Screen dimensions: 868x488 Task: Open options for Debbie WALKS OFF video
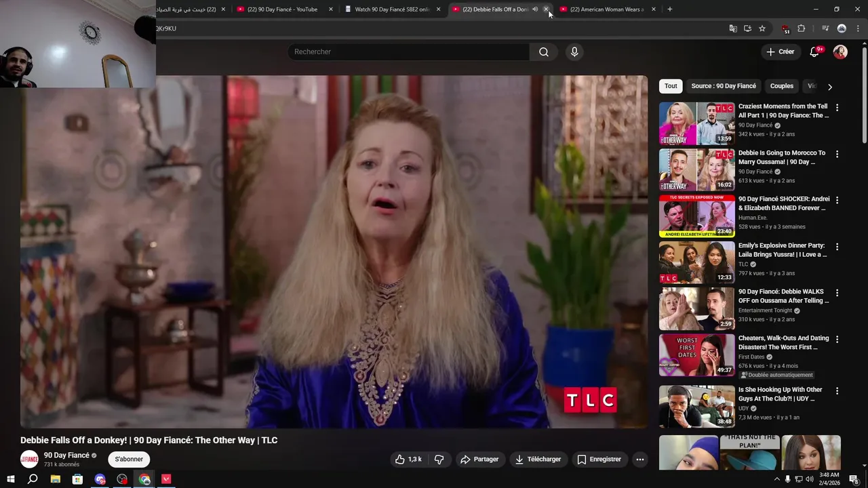(837, 293)
